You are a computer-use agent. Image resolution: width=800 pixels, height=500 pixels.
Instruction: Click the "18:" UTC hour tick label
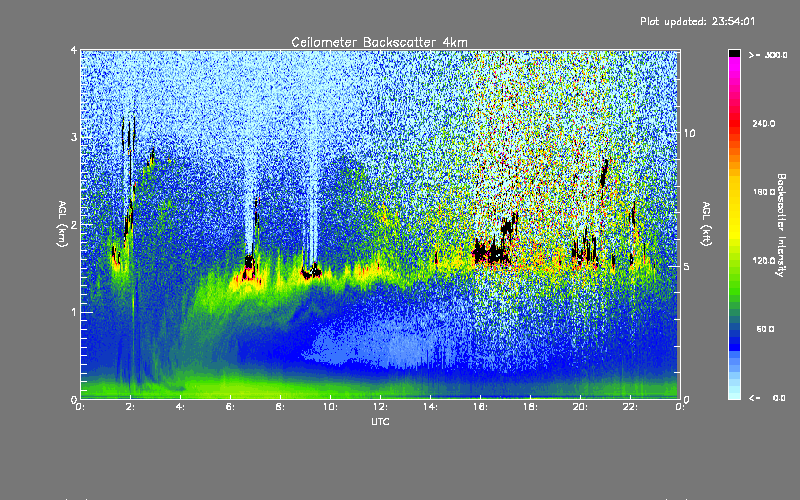[530, 407]
